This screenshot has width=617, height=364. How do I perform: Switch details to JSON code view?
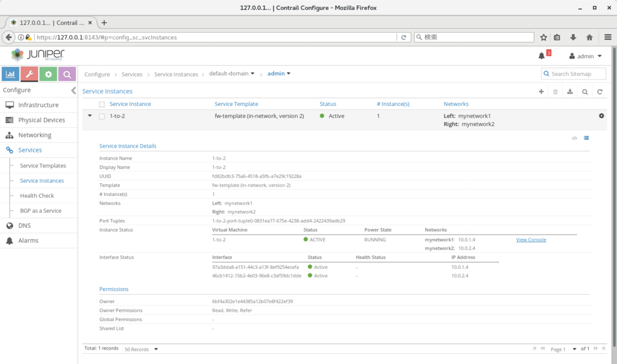(574, 138)
